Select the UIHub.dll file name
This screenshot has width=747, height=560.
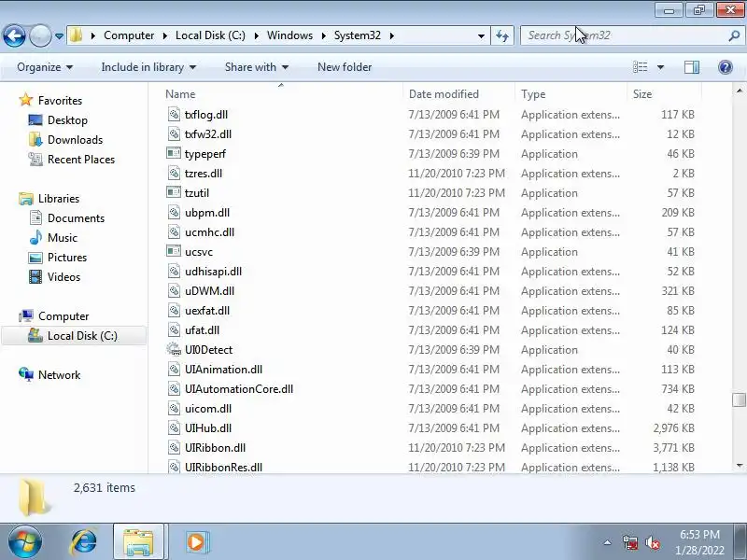pyautogui.click(x=208, y=428)
